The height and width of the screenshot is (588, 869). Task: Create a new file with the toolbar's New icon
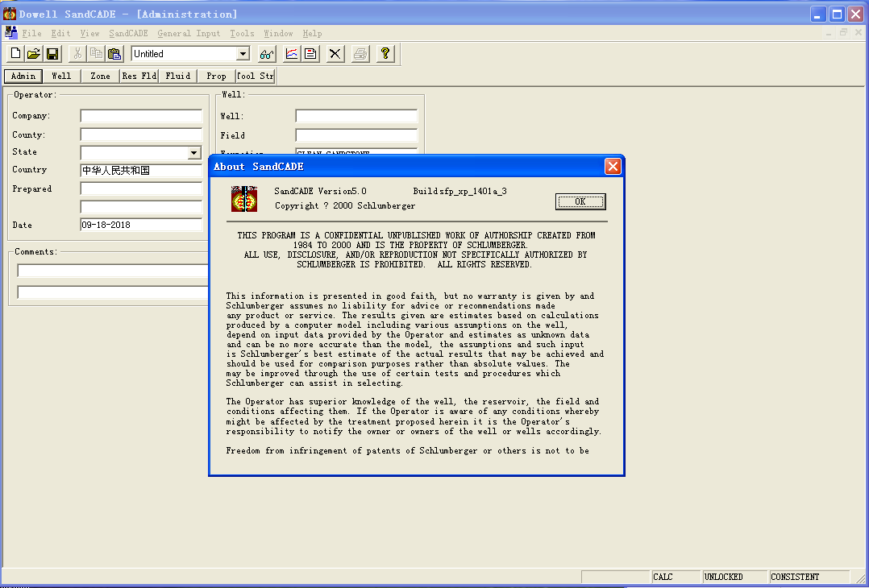tap(15, 54)
